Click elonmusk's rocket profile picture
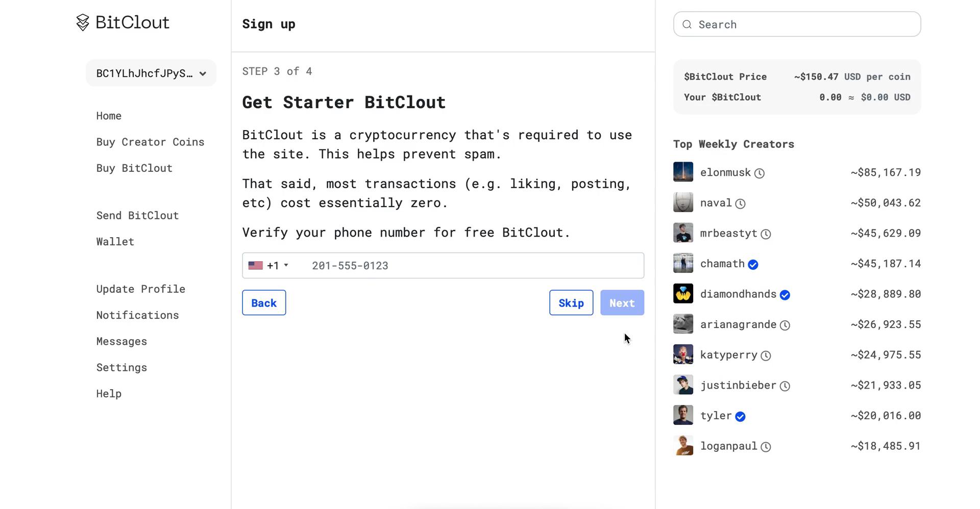Image resolution: width=980 pixels, height=509 pixels. tap(683, 172)
